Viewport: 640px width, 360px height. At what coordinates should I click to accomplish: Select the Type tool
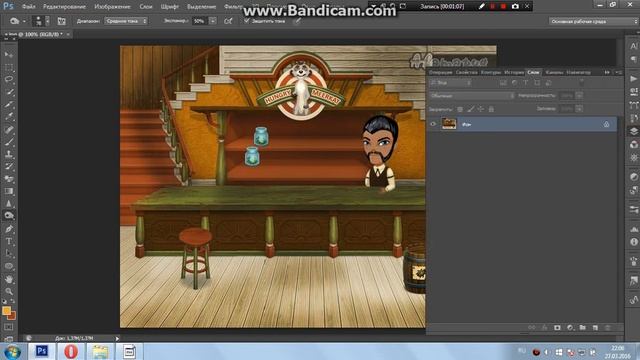point(9,241)
